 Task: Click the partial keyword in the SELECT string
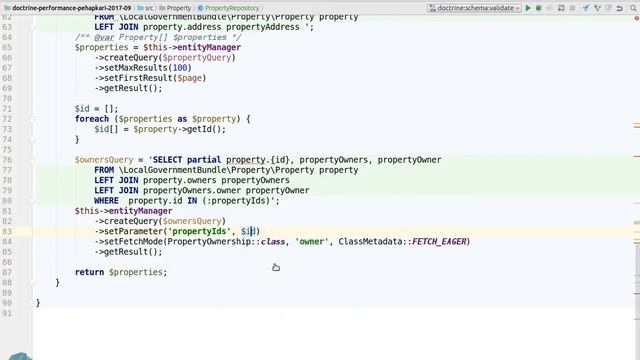pos(204,160)
